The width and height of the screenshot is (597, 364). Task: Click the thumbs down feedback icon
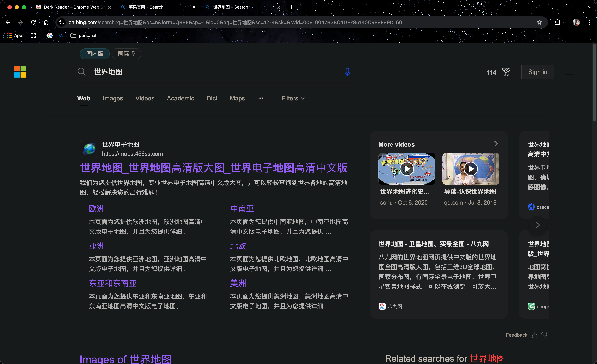coord(544,335)
